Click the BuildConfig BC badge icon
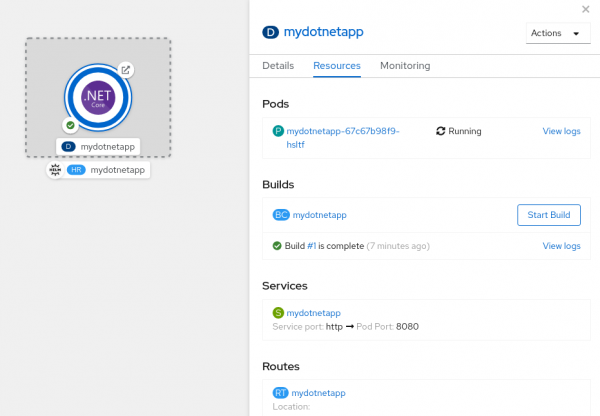This screenshot has height=416, width=600. (x=281, y=215)
